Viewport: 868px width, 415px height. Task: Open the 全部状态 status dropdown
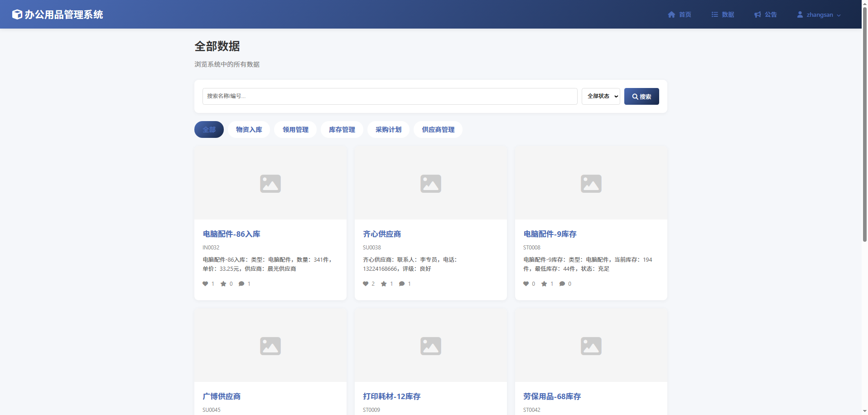(x=601, y=96)
